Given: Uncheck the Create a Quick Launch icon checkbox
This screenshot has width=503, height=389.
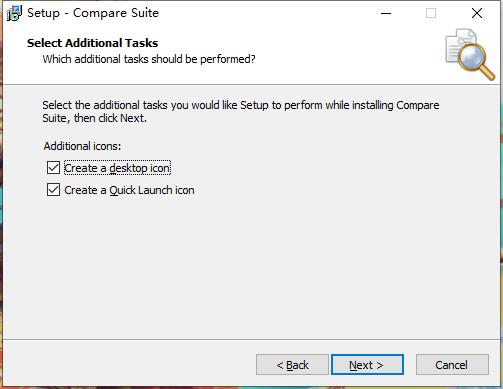Looking at the screenshot, I should (53, 190).
